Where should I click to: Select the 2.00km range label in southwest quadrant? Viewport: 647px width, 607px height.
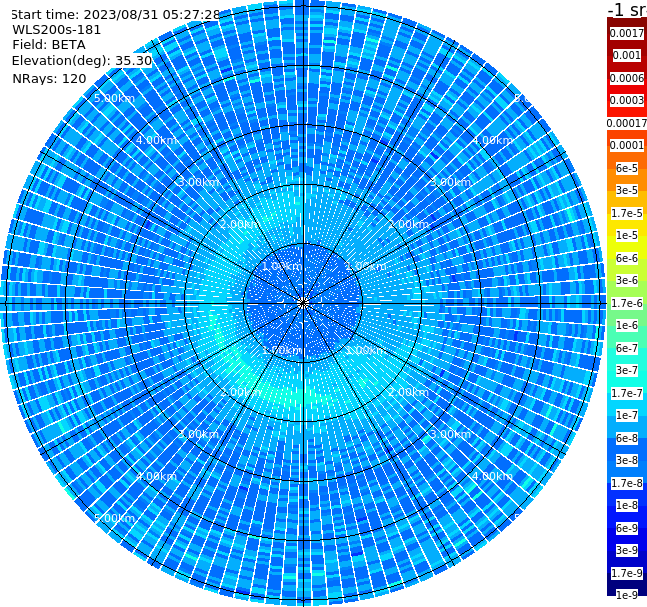[241, 392]
